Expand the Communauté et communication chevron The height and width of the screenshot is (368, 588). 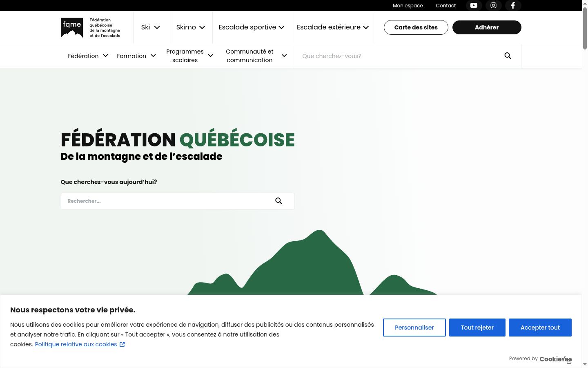point(284,56)
